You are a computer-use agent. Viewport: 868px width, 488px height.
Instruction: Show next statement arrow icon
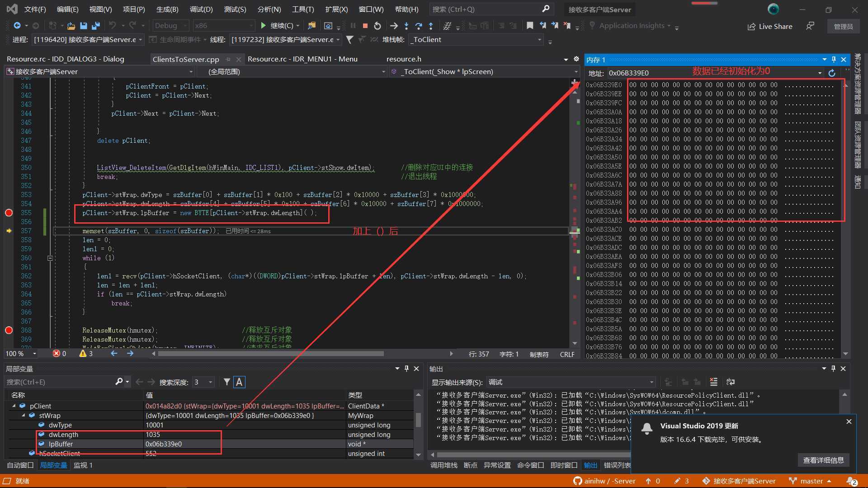(394, 26)
